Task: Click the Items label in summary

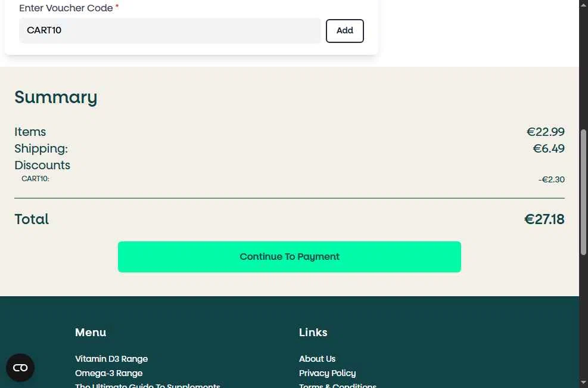Action: coord(30,132)
